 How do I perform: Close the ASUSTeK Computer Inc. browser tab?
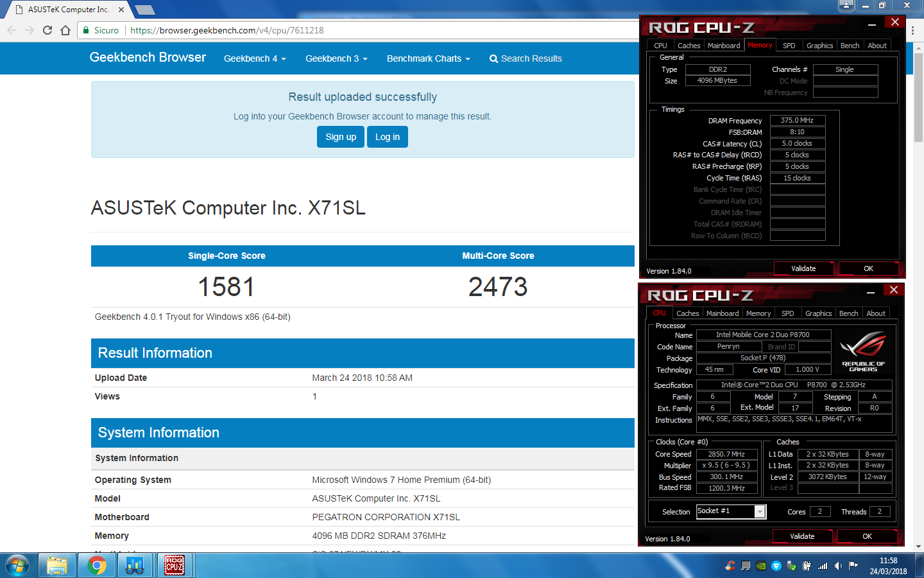[121, 10]
